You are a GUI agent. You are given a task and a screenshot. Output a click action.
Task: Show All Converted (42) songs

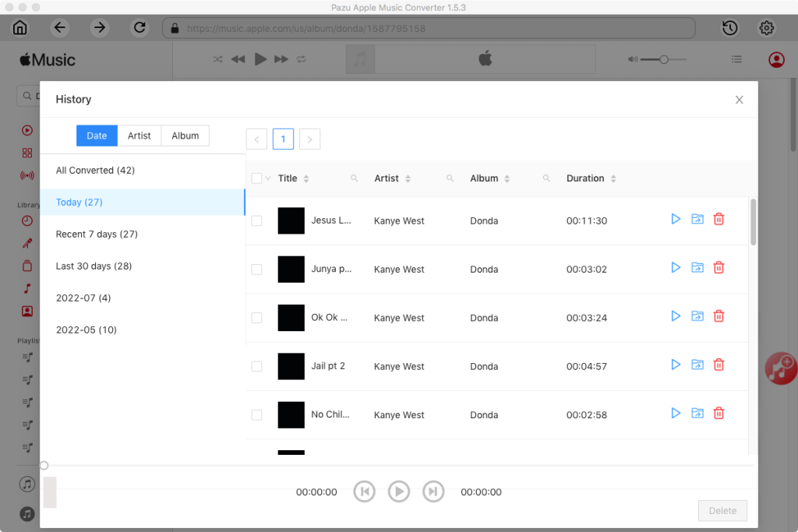[95, 170]
